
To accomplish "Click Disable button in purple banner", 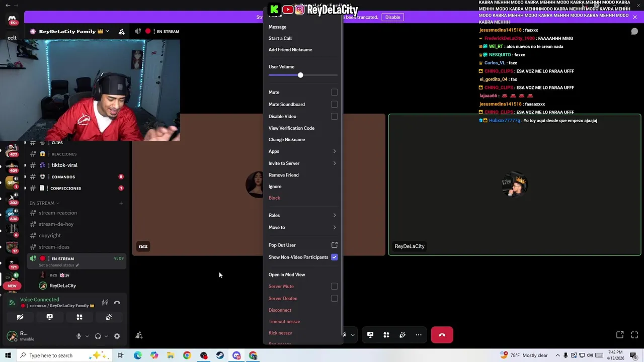I will coord(392,17).
